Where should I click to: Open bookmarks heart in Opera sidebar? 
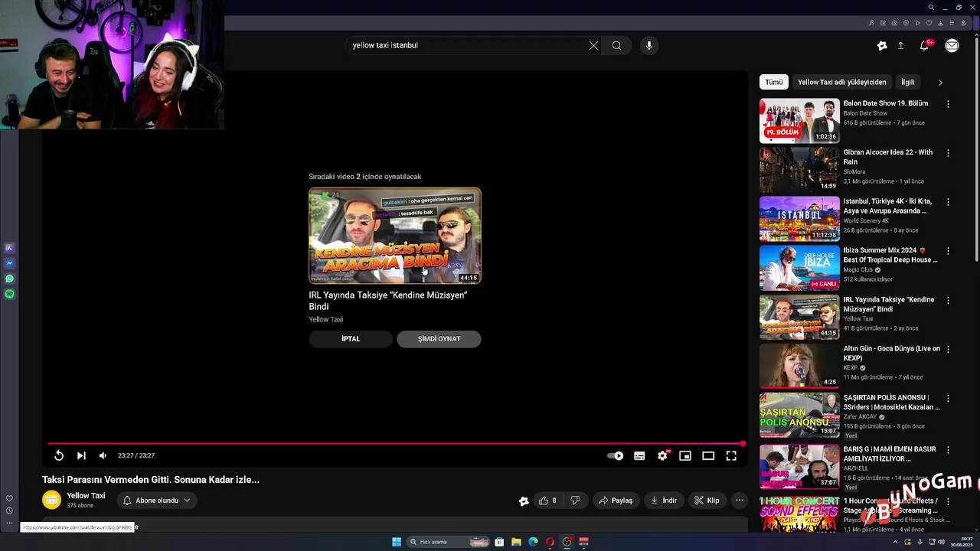pos(9,498)
